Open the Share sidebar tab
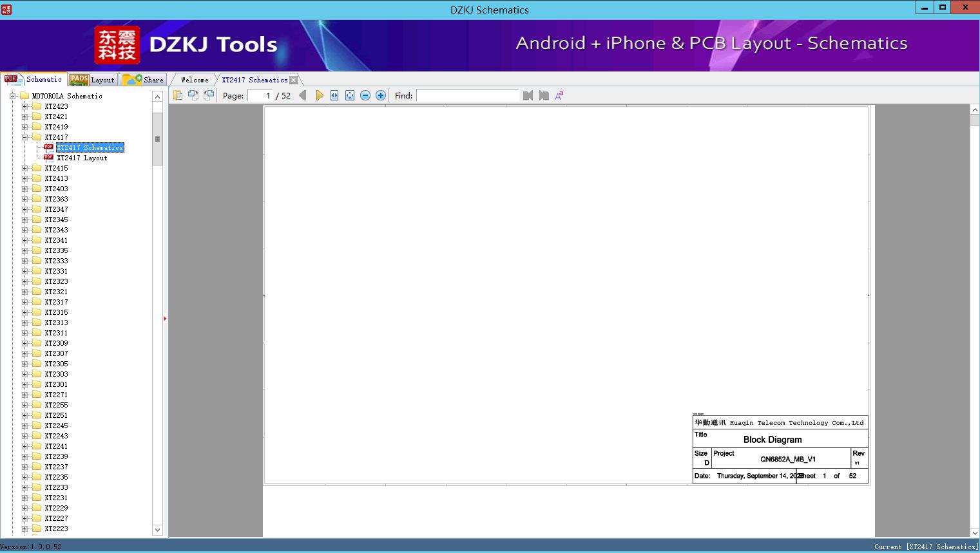 tap(143, 79)
